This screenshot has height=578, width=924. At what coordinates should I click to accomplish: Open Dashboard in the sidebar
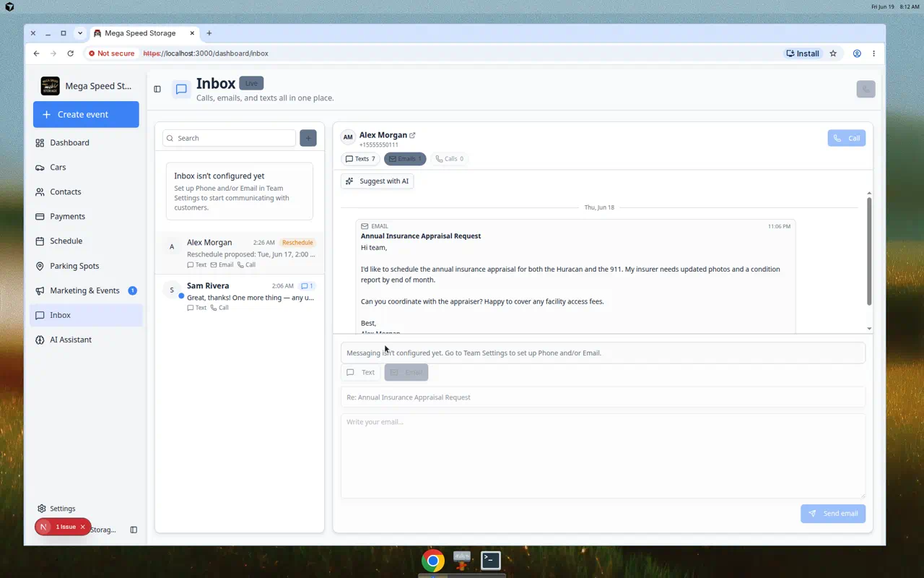pyautogui.click(x=86, y=143)
